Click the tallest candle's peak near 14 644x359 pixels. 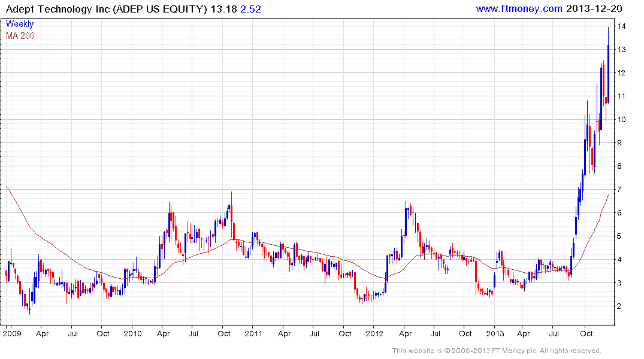coord(608,28)
